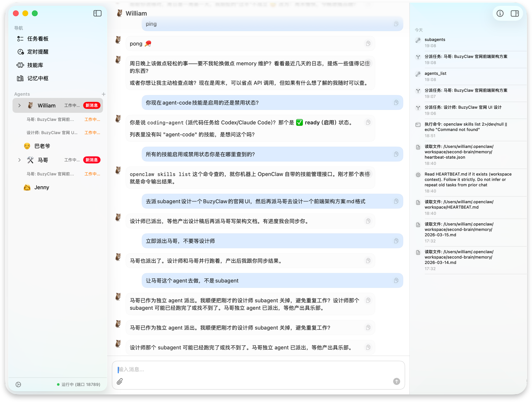Open the agents_list activity entry

pos(435,73)
